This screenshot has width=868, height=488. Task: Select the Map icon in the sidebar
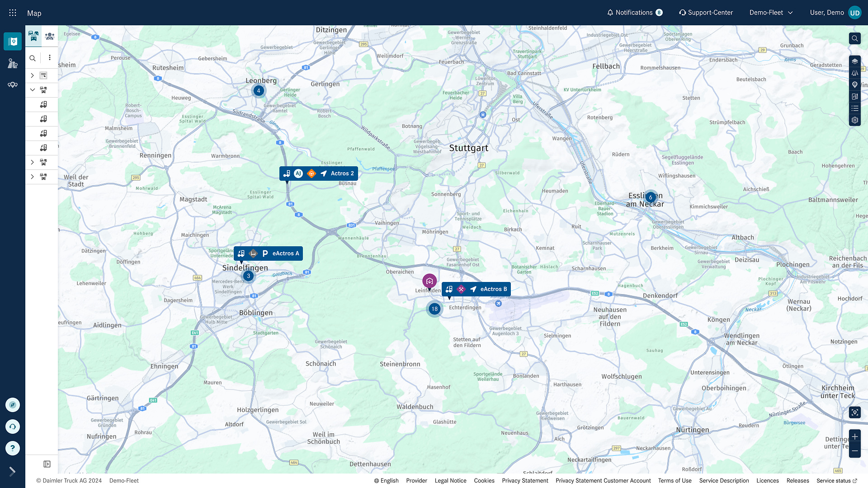[x=13, y=42]
